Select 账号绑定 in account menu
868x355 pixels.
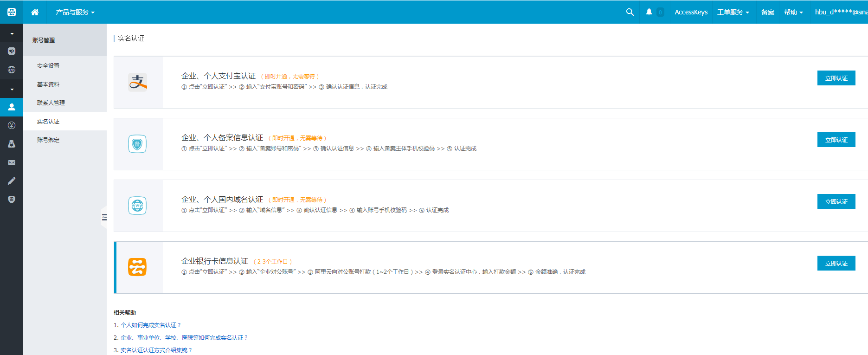[48, 140]
